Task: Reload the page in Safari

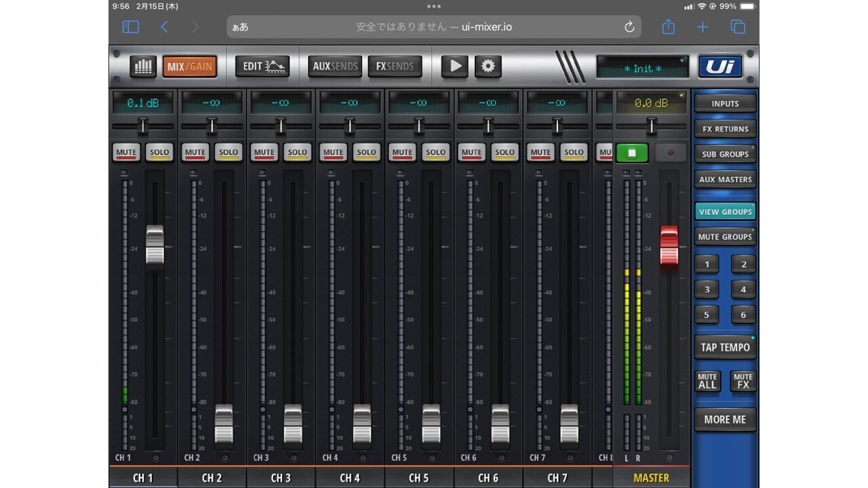Action: coord(629,27)
